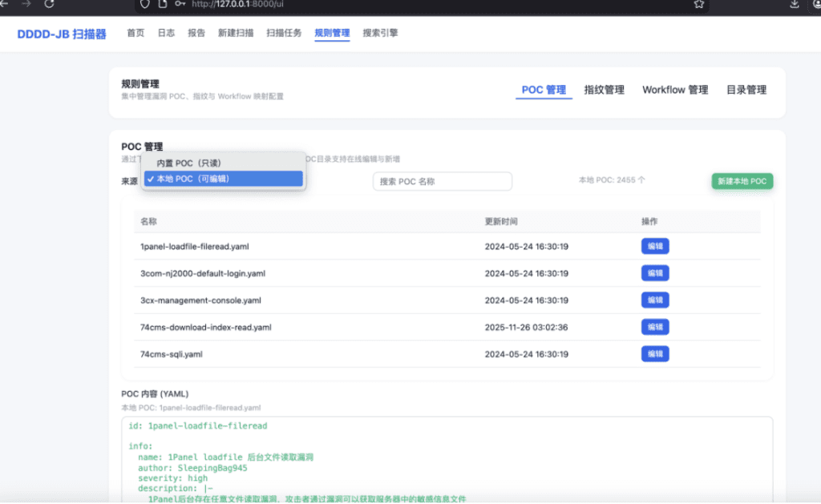The height and width of the screenshot is (504, 821).
Task: Bookmark this page using the star icon
Action: click(698, 6)
